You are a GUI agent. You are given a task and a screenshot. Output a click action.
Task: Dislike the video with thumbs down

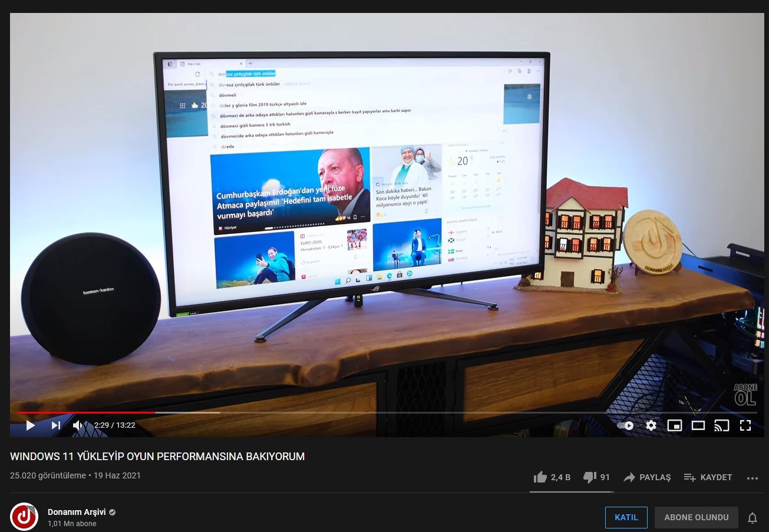[596, 477]
